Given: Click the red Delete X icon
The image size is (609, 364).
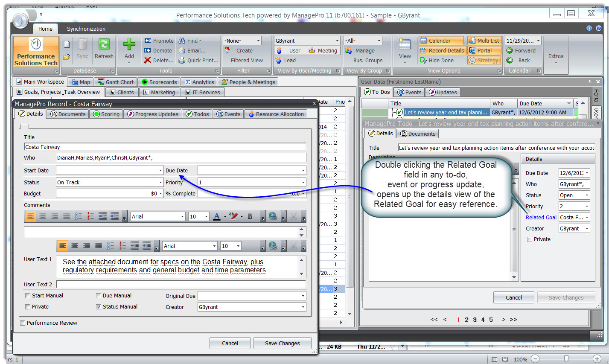Looking at the screenshot, I should (148, 60).
